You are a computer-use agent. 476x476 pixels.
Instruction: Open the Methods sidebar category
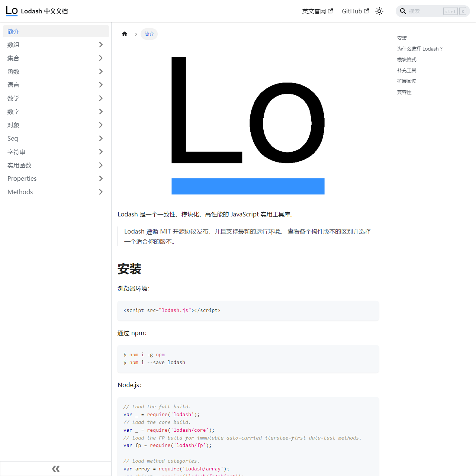(x=48, y=192)
